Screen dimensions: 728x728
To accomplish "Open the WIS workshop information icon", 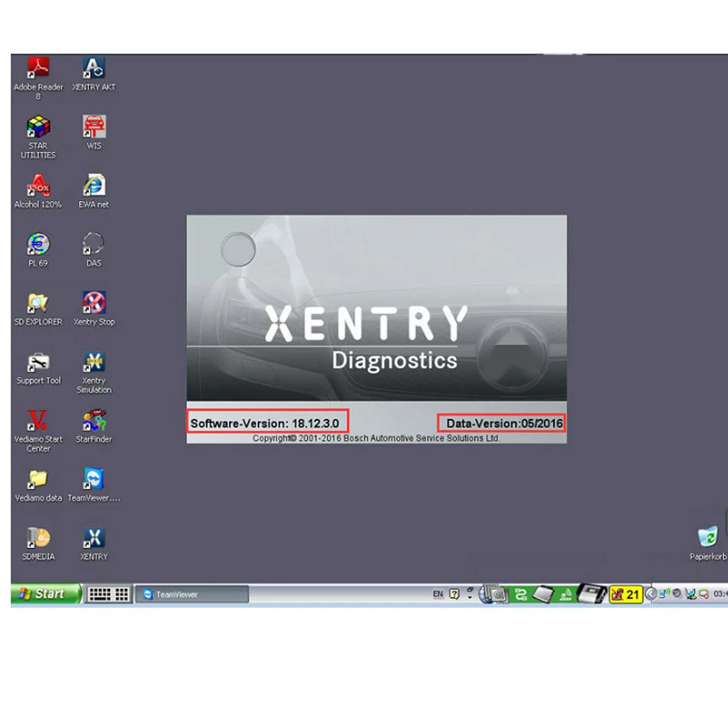I will tap(93, 133).
